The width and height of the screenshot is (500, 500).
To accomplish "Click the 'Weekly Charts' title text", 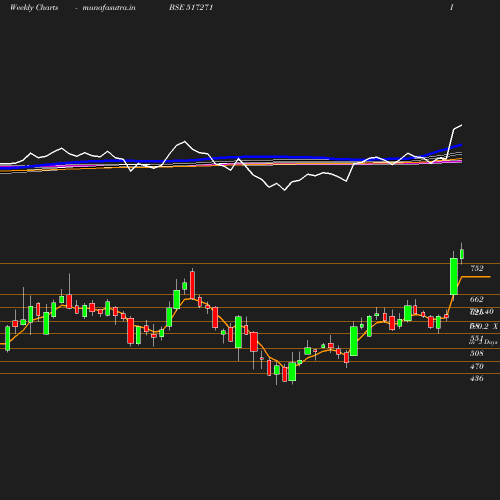I will point(34,7).
